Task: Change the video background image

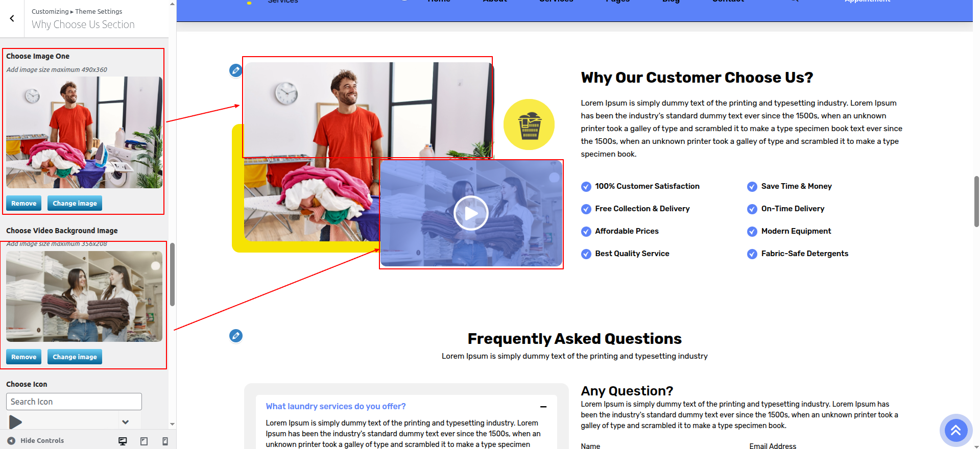Action: pos(75,357)
